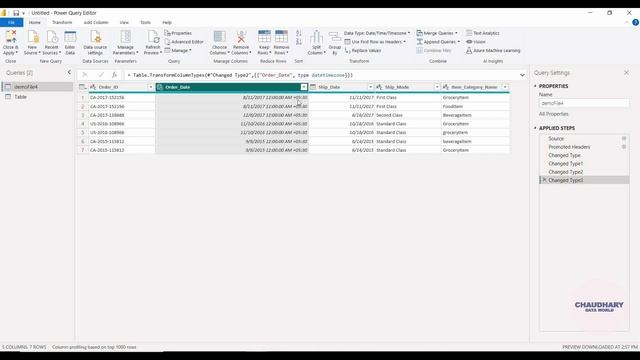Viewport: 640px width, 360px height.
Task: Open the Item_Category_Name filter dropdown
Action: pos(505,87)
